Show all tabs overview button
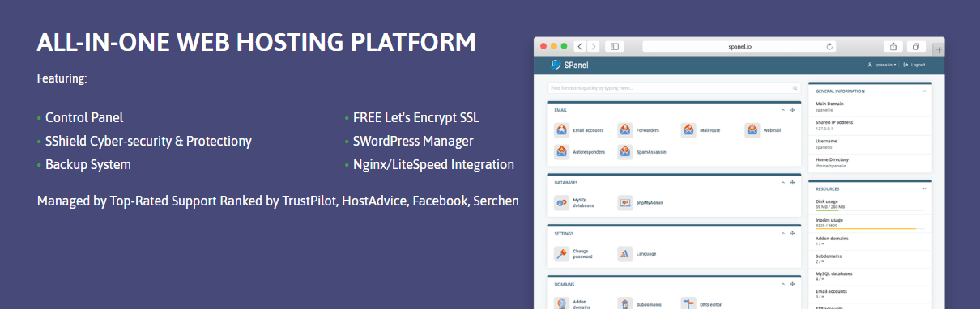The image size is (980, 309). [x=916, y=47]
